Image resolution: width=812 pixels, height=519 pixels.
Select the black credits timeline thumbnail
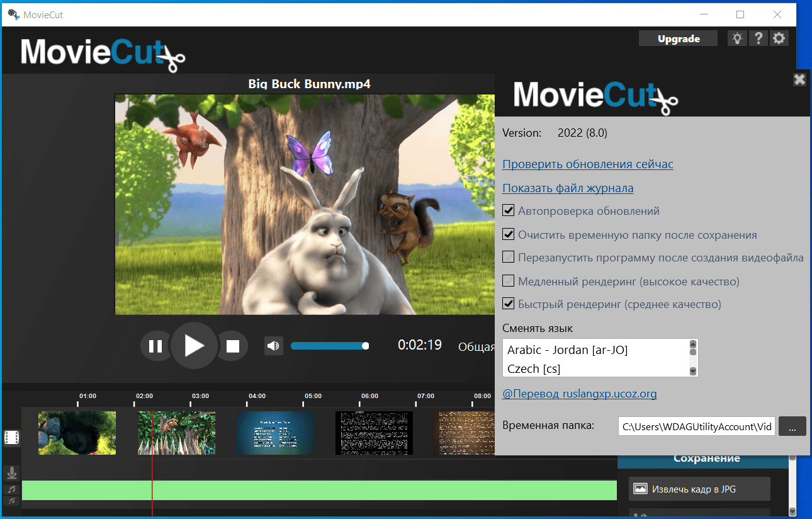coord(374,433)
